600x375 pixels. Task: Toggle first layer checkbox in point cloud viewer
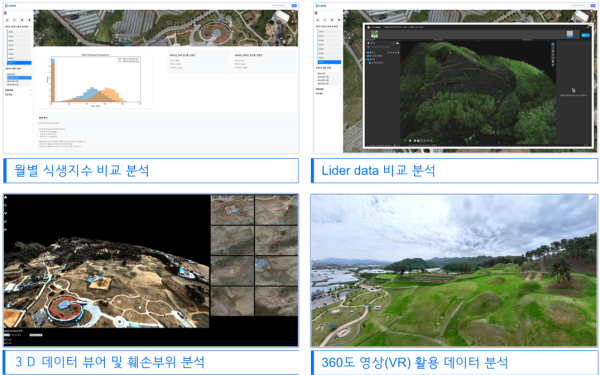coord(368,52)
